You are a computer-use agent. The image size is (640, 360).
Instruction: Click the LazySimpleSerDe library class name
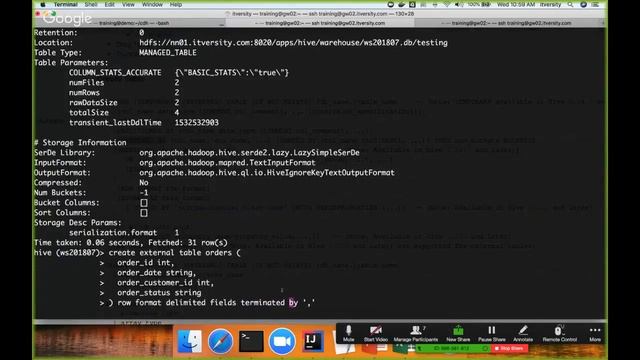(x=249, y=153)
